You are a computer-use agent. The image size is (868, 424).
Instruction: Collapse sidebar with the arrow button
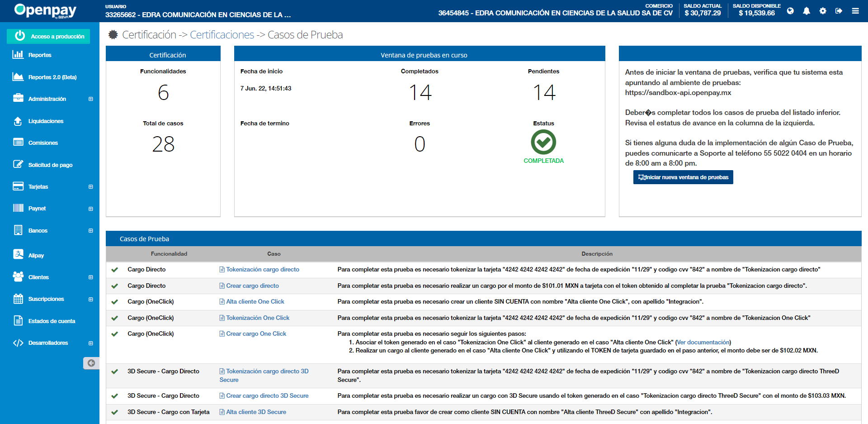coord(91,363)
